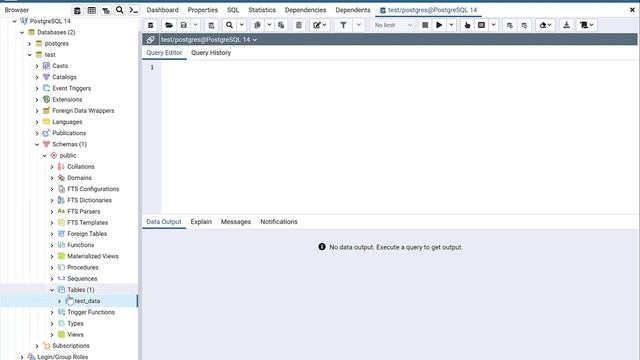
Task: Expand the test_data table node
Action: tap(60, 301)
